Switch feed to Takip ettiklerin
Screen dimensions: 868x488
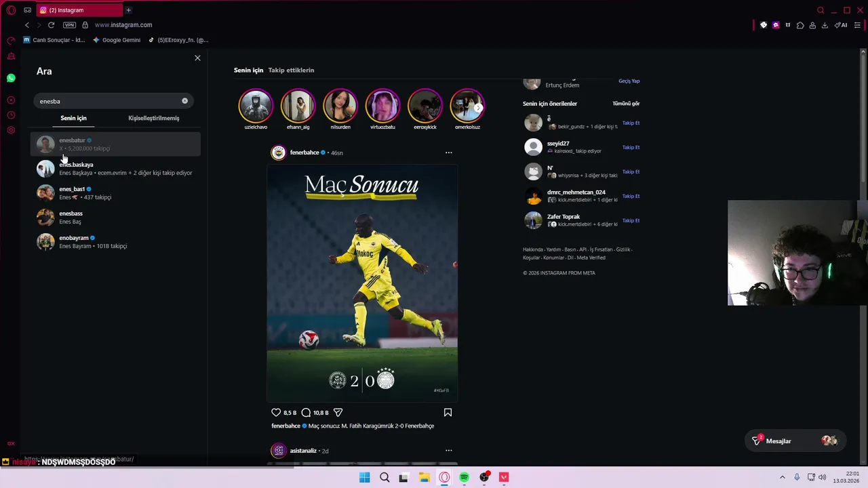click(291, 70)
